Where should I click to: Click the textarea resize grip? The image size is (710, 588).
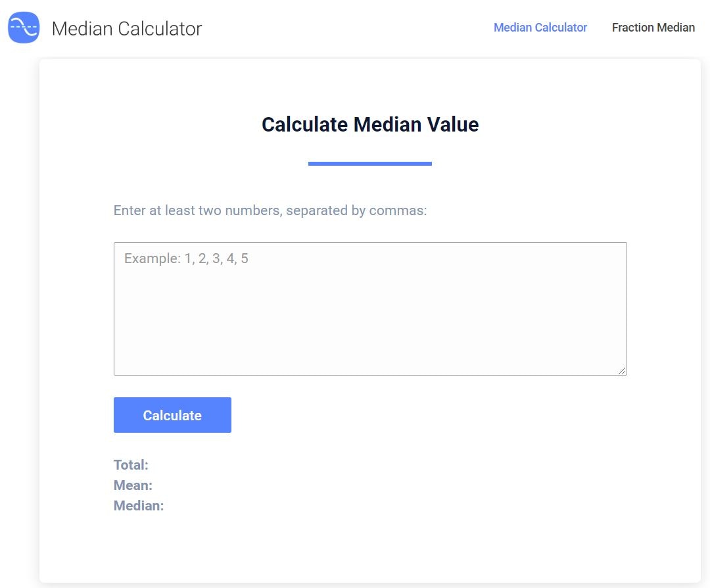point(622,370)
